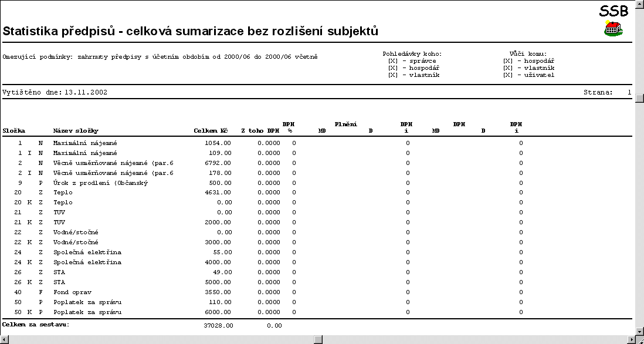Toggle 'hospodář' checkbox under Vůči komu
This screenshot has height=344, width=644.
coord(508,61)
